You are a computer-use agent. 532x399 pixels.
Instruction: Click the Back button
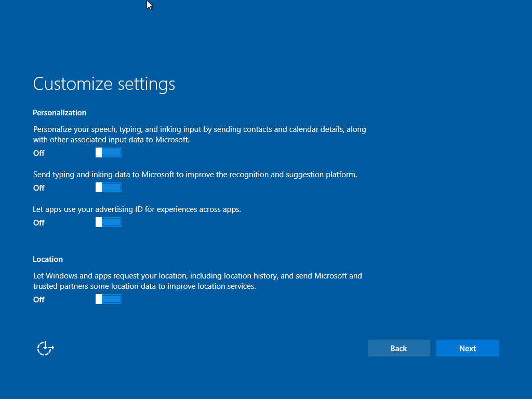(x=398, y=348)
